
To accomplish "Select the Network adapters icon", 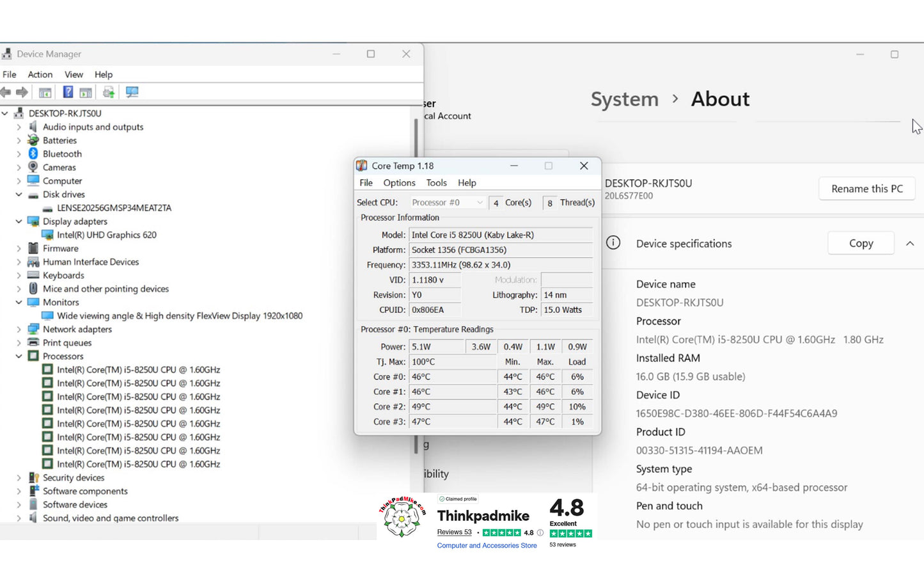I will coord(33,329).
